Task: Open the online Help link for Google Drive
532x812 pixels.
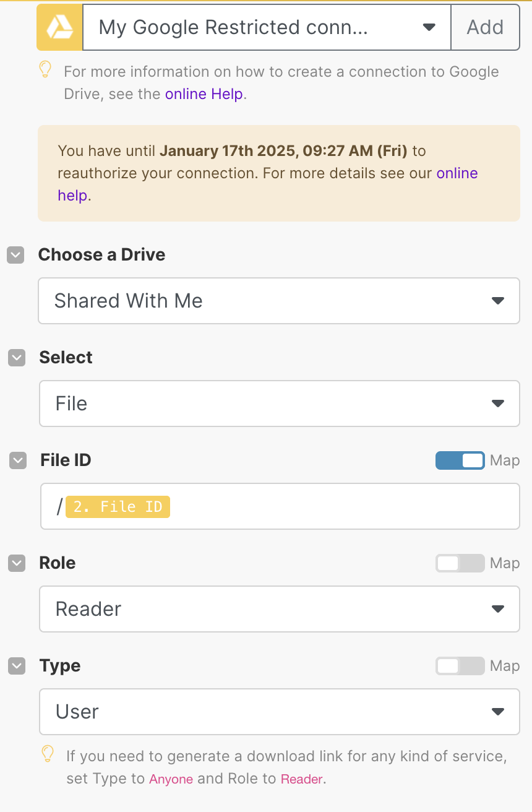Action: pos(204,95)
